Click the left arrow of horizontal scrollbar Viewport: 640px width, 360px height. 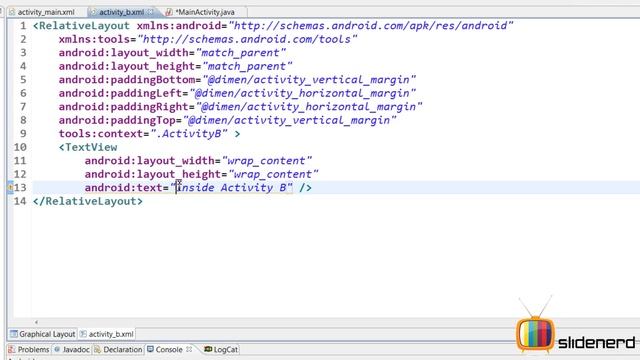pyautogui.click(x=36, y=322)
